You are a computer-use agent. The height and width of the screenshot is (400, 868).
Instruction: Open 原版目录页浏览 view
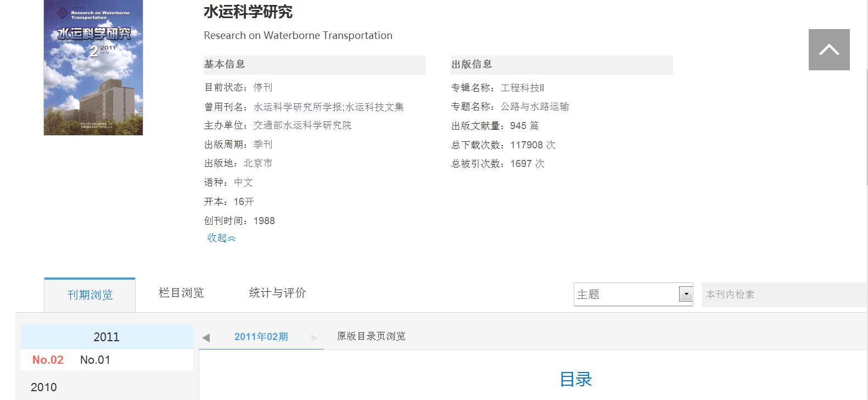(x=371, y=336)
